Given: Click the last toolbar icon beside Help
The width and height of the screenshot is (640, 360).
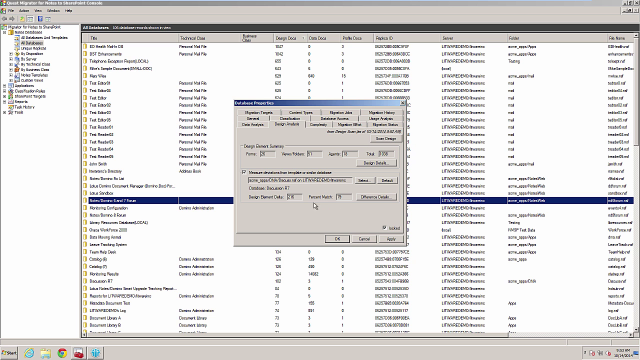Looking at the screenshot, I should (48, 19).
